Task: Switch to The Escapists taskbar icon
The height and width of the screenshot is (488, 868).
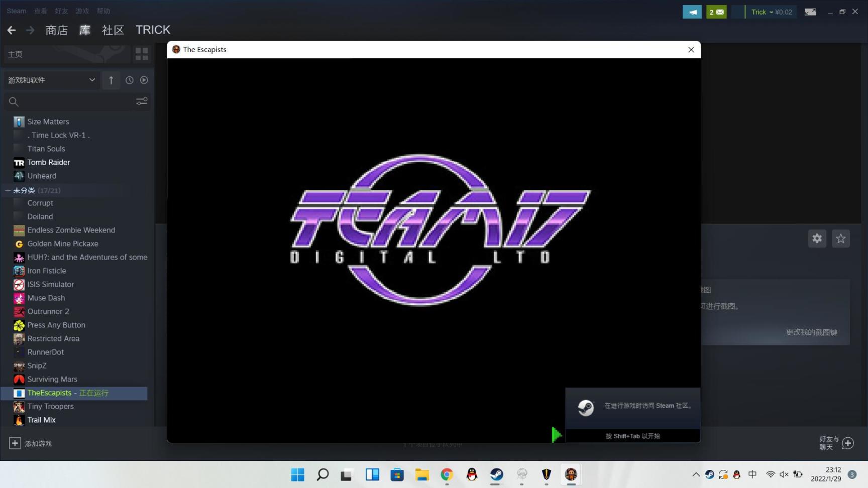Action: tap(571, 474)
